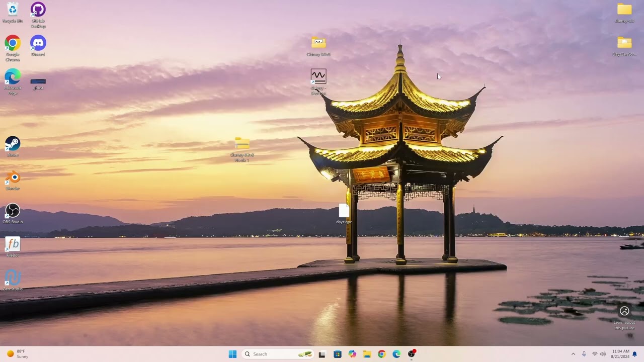Select the DayzZenStudio folder at the right edge
This screenshot has width=644, height=362.
click(624, 46)
